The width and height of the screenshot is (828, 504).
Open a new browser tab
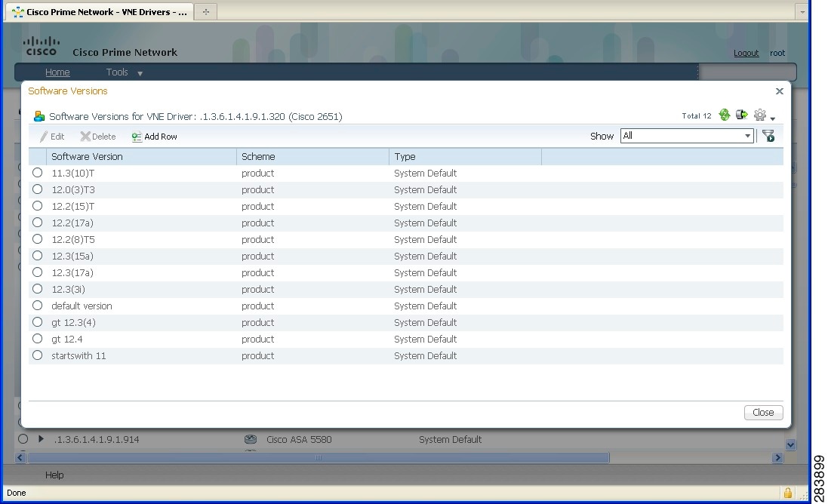click(206, 11)
